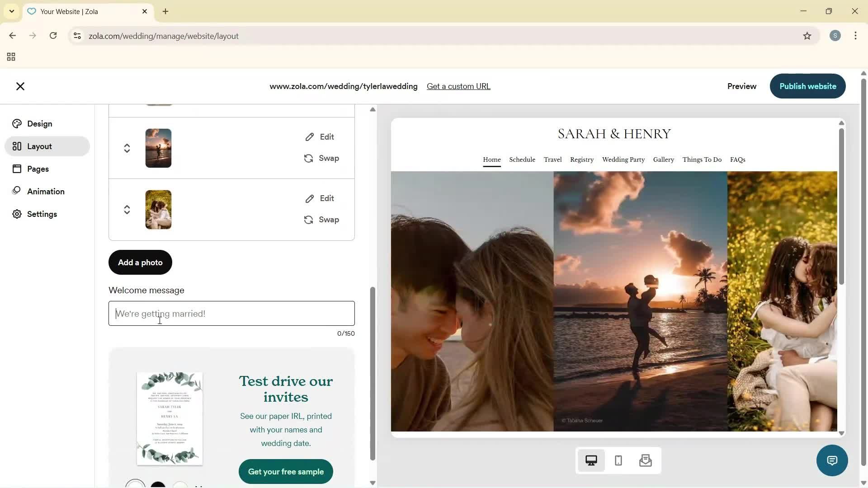
Task: Switch to the Pages panel
Action: click(38, 169)
